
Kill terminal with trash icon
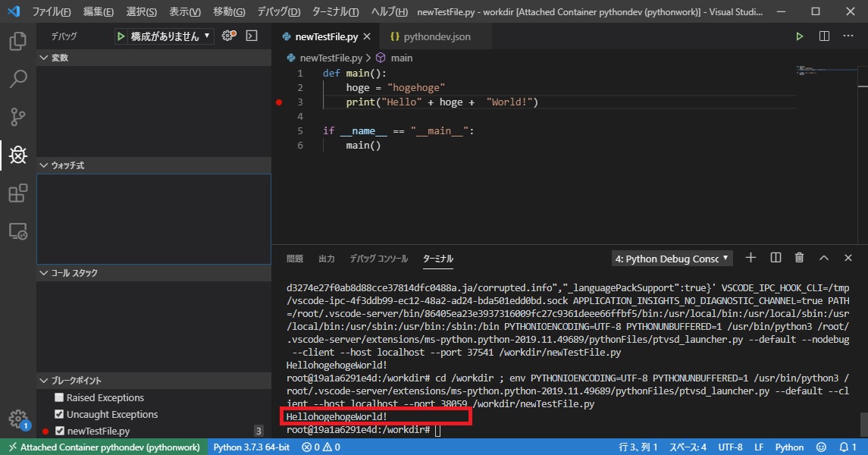pyautogui.click(x=799, y=257)
